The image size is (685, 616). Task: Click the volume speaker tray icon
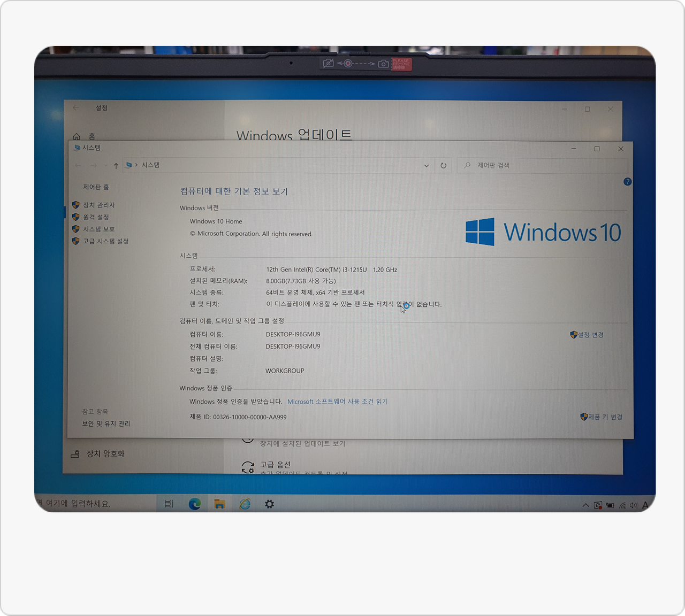(x=634, y=505)
